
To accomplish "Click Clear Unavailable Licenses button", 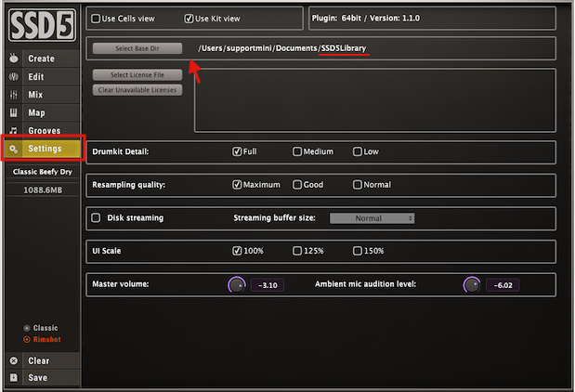I will 138,90.
